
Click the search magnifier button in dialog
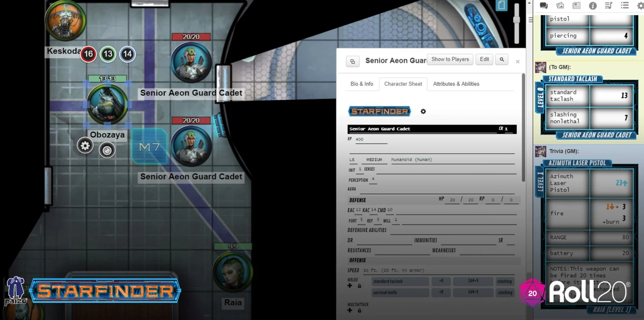pos(502,59)
